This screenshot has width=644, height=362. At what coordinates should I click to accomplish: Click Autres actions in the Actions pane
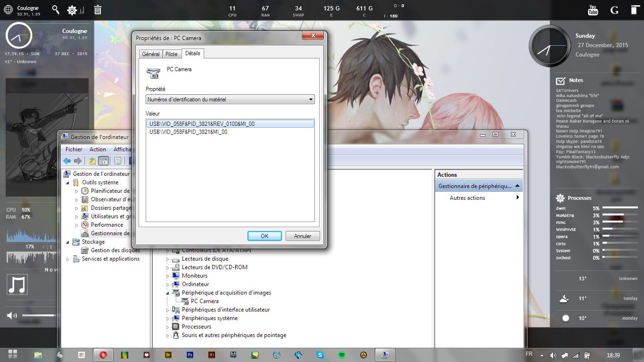467,198
